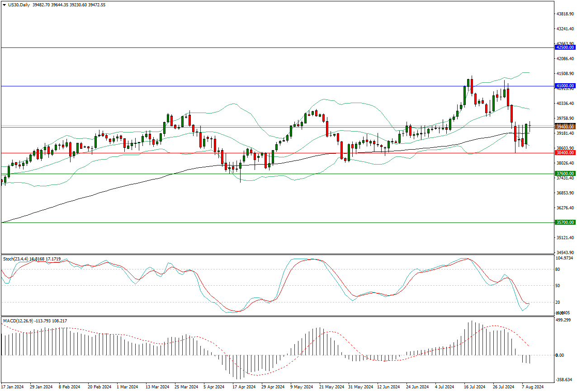Click the 0.00 level on MACD scale
The image size is (577, 392).
tap(559, 355)
